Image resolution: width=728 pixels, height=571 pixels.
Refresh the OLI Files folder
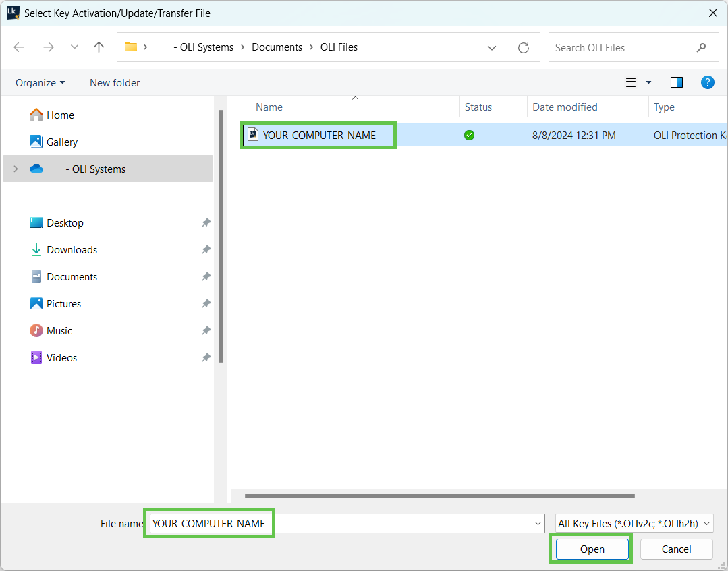pyautogui.click(x=524, y=47)
